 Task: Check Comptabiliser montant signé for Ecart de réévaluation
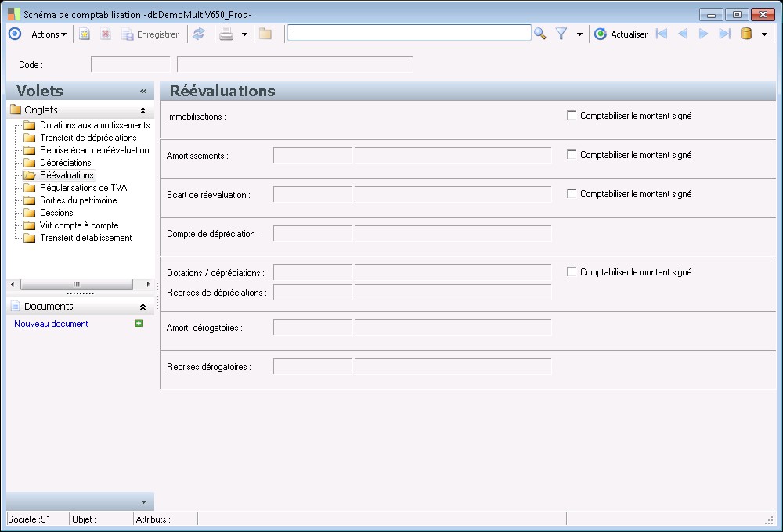[x=572, y=193]
